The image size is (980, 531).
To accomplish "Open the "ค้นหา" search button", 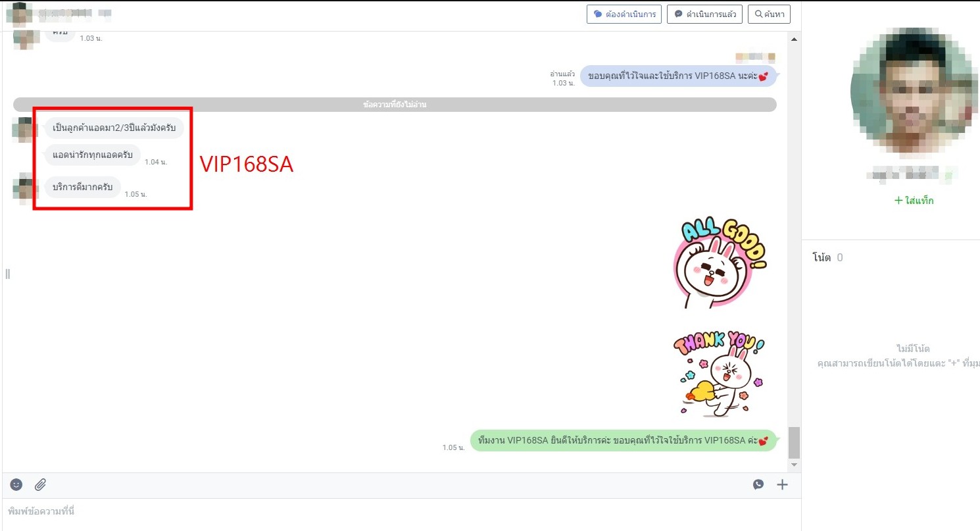I will click(x=769, y=14).
